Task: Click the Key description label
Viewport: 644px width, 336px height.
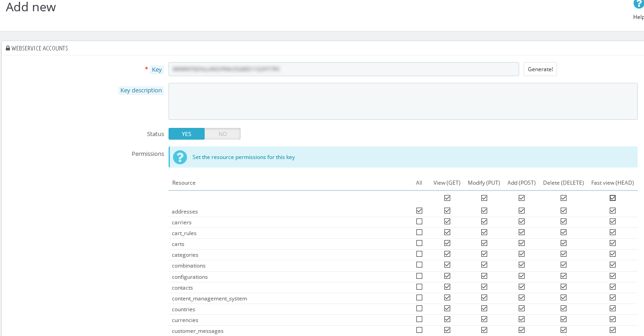Action: pyautogui.click(x=141, y=91)
